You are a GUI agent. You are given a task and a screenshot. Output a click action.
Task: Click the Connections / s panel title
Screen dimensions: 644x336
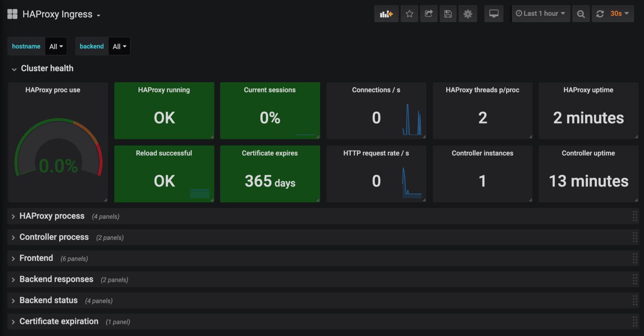(x=376, y=90)
